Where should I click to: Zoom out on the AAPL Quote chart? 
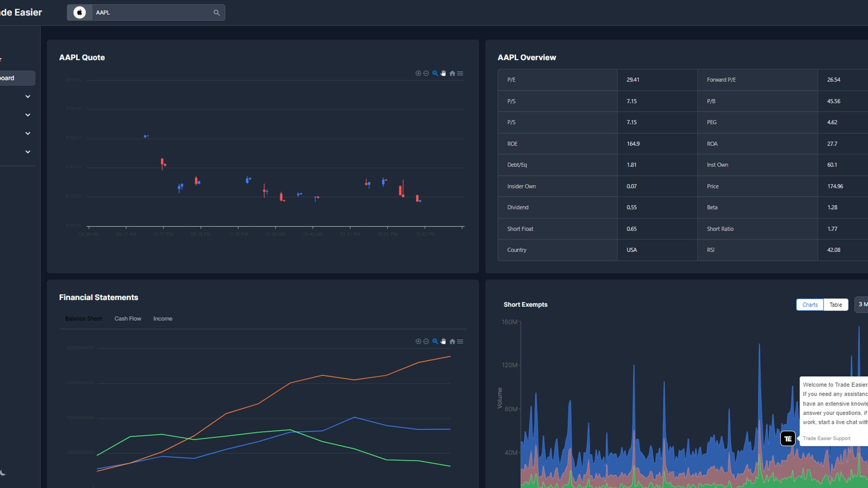point(426,73)
